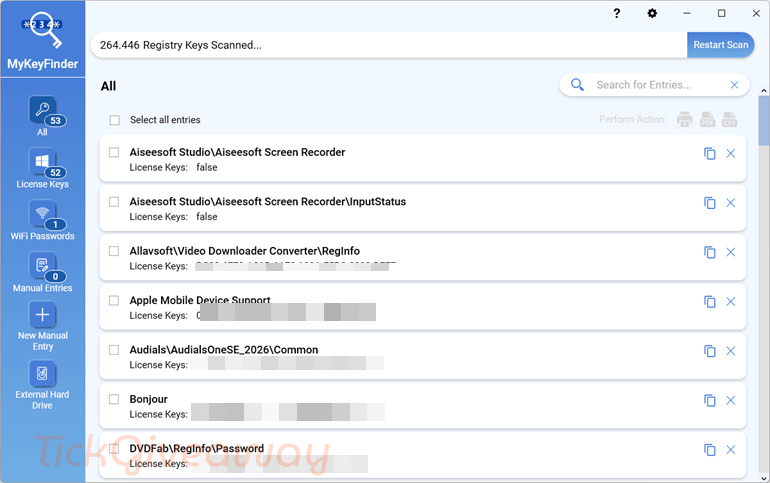This screenshot has width=770, height=483.
Task: Export entries as PDF
Action: 707,119
